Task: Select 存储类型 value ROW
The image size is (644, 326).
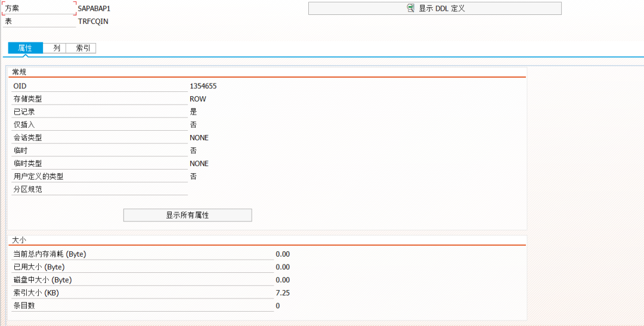Action: click(197, 99)
